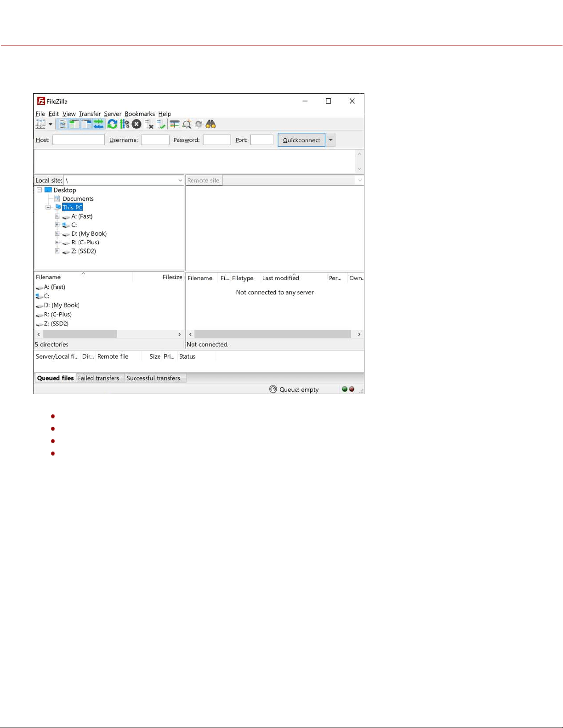Select Documents in local tree

[x=78, y=198]
